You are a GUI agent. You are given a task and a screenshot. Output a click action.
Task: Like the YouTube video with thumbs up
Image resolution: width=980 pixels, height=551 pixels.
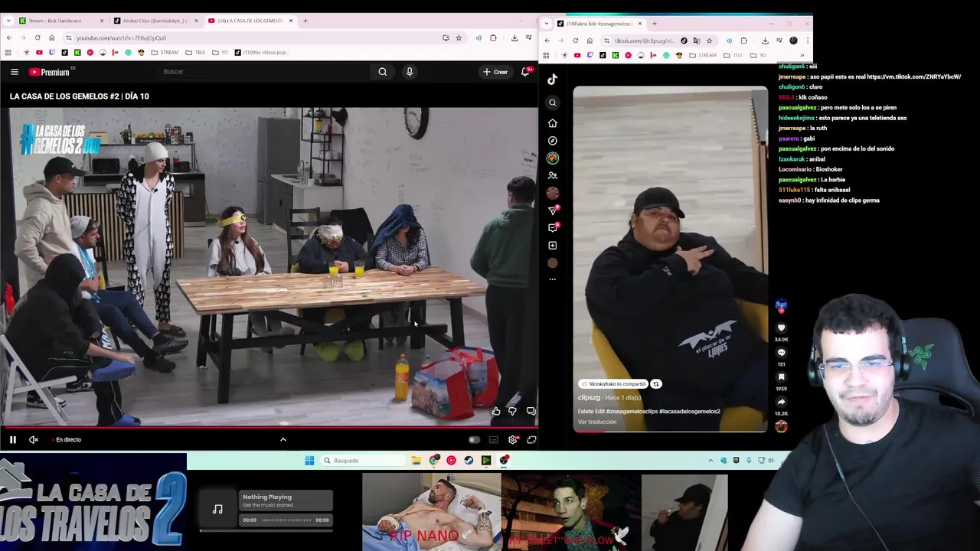tap(496, 411)
